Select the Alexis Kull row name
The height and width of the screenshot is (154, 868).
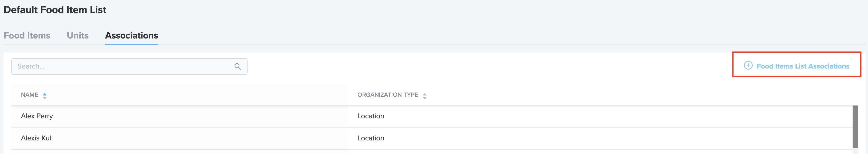coord(37,138)
